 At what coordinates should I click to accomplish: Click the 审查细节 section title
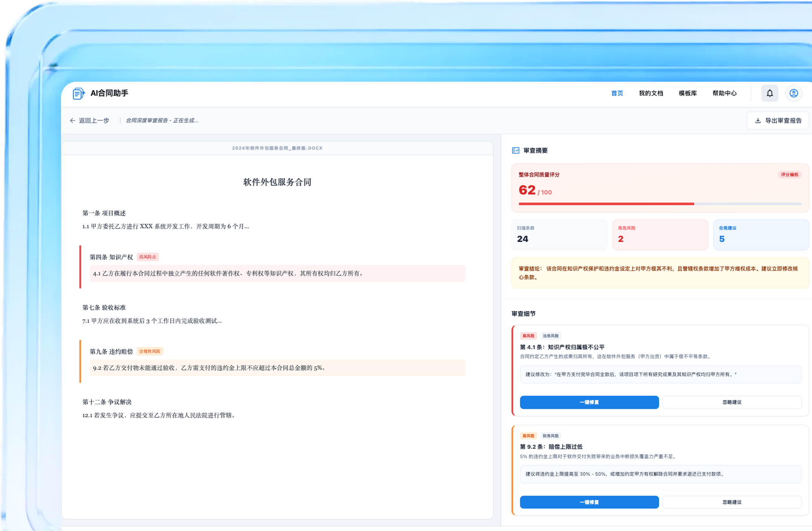(x=523, y=314)
